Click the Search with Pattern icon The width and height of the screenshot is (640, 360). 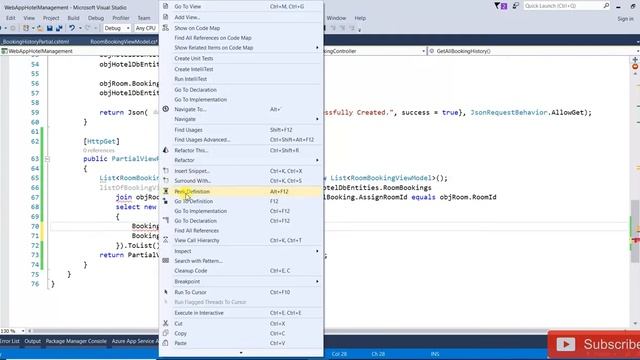pyautogui.click(x=165, y=260)
